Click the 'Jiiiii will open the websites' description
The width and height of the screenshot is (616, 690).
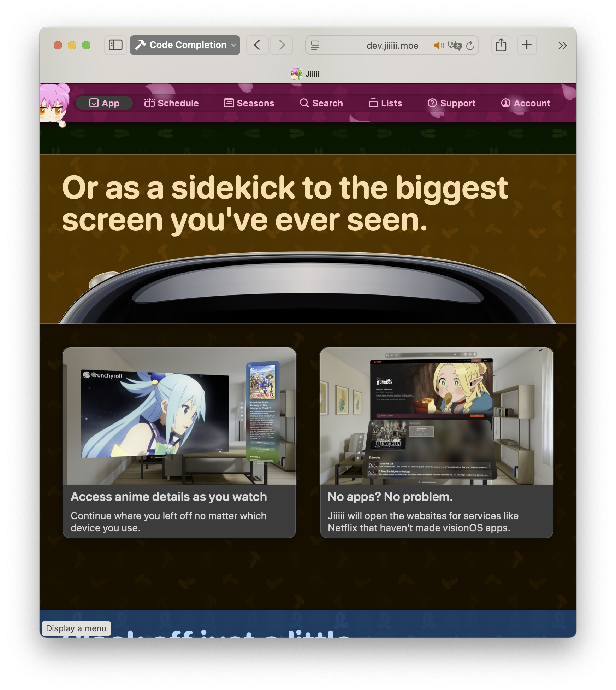[423, 522]
